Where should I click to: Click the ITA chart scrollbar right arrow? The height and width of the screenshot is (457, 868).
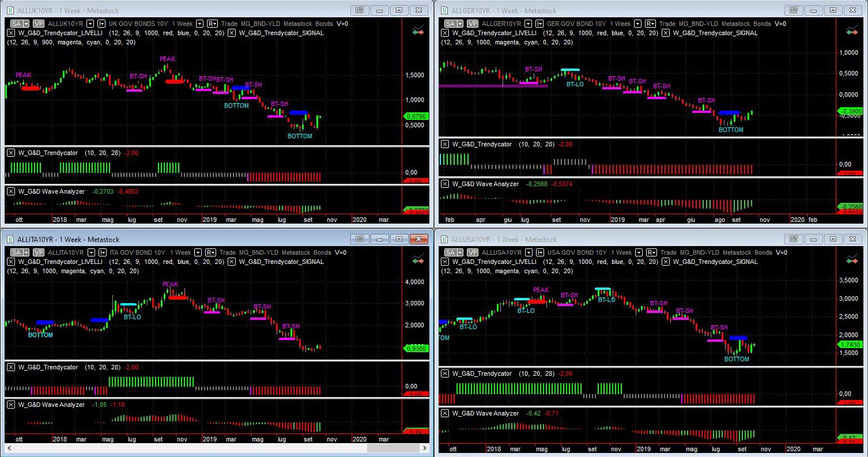pyautogui.click(x=425, y=447)
